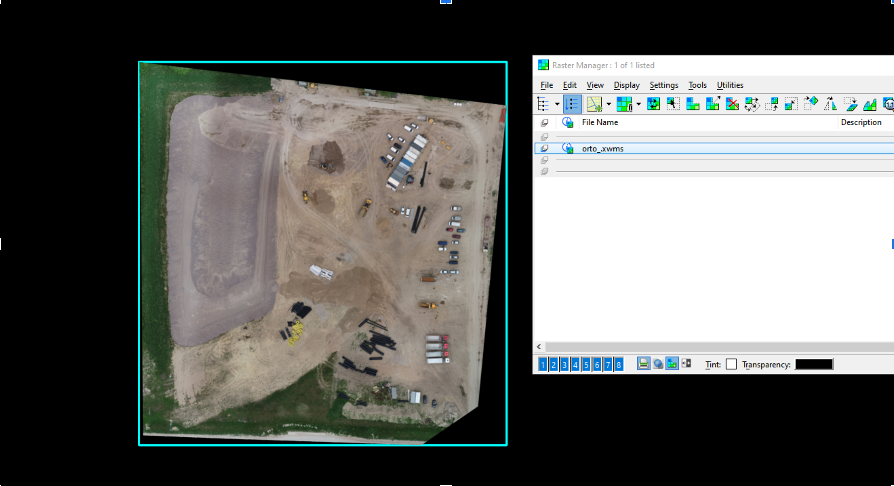Toggle raster display in view 5

point(586,364)
